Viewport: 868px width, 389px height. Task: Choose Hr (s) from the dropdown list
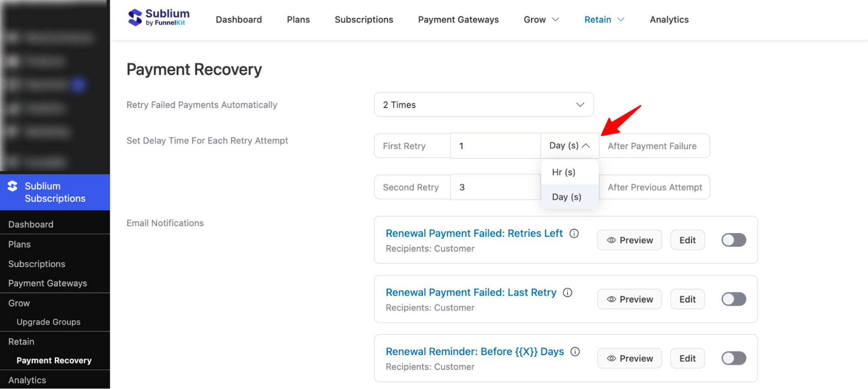pos(564,172)
